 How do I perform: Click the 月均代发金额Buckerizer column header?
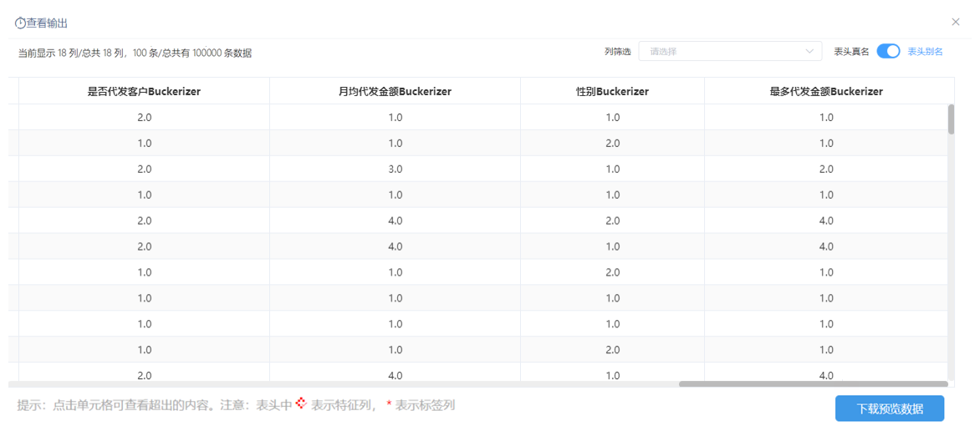pos(395,91)
